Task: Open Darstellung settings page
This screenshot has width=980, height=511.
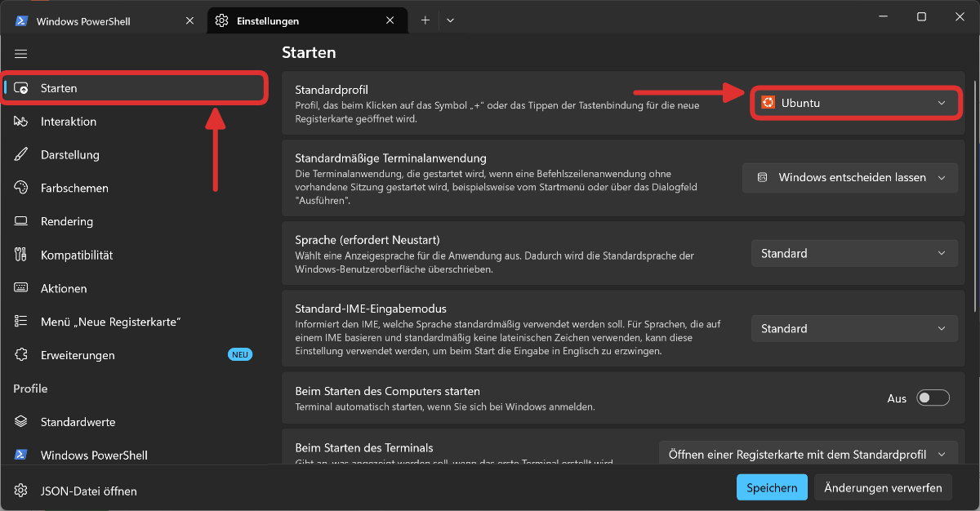Action: 134,155
